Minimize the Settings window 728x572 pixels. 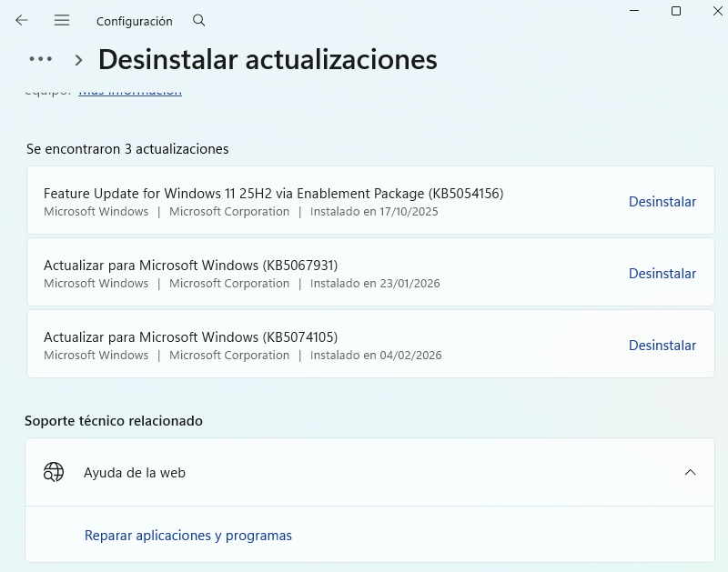point(634,11)
